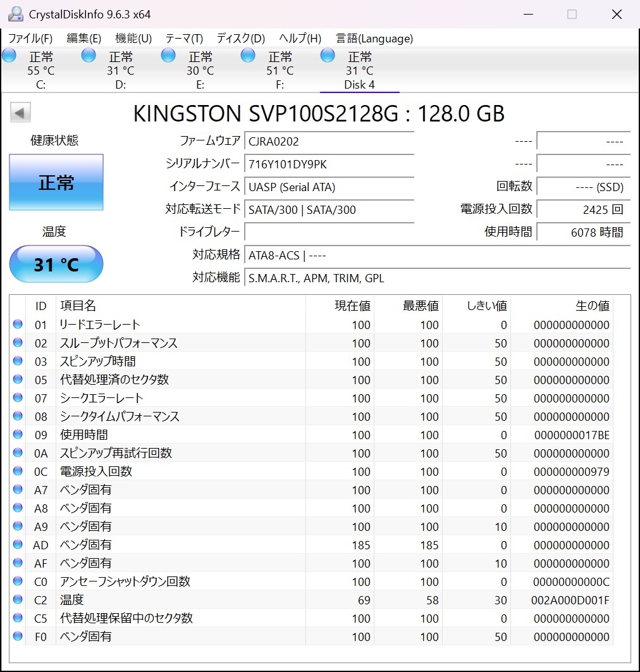Viewport: 640px width, 672px height.
Task: Click the interface field UASP (Serial ATA)
Action: coord(329,187)
